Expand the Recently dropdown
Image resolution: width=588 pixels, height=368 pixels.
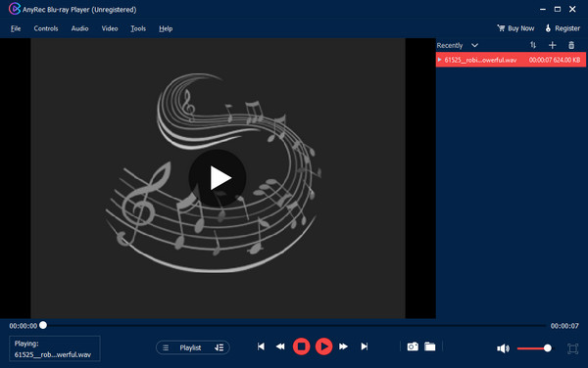(x=474, y=45)
